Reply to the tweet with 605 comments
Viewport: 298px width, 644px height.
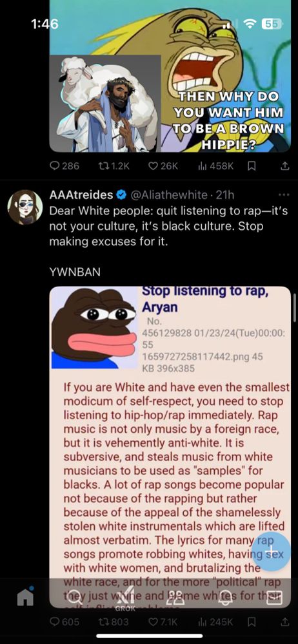pos(65,622)
